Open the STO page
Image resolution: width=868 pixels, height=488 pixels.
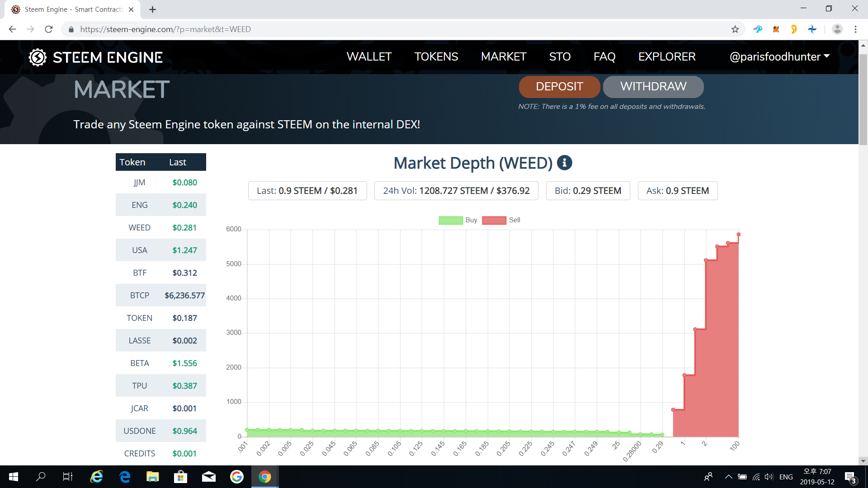point(560,56)
